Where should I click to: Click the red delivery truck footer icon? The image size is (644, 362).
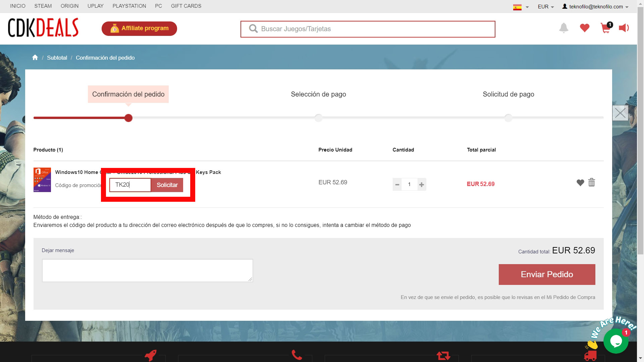(x=590, y=356)
